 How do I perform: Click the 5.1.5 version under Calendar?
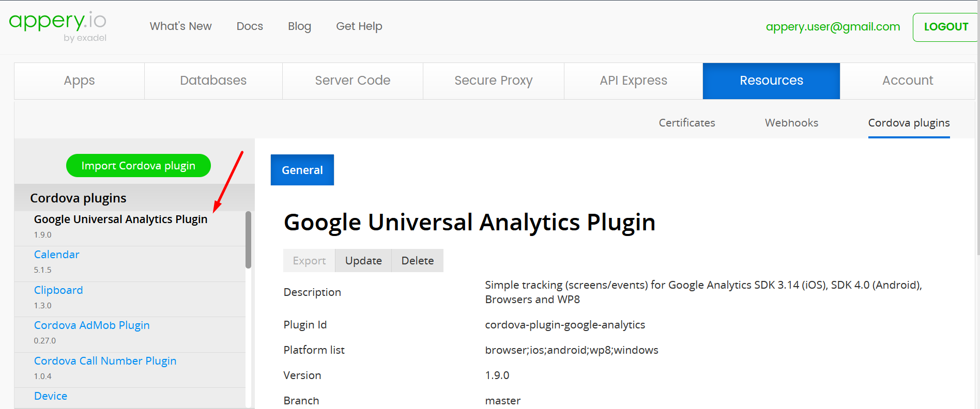43,270
